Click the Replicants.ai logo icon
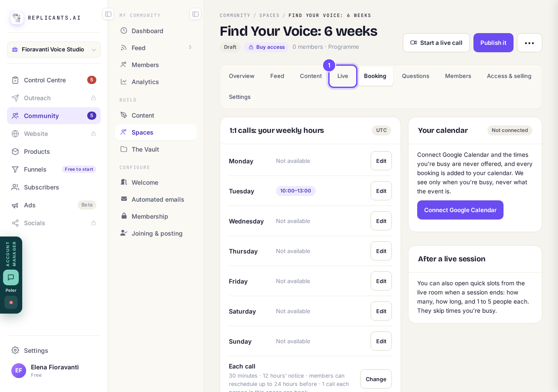Screen dimensions: 558x392 tap(17, 18)
